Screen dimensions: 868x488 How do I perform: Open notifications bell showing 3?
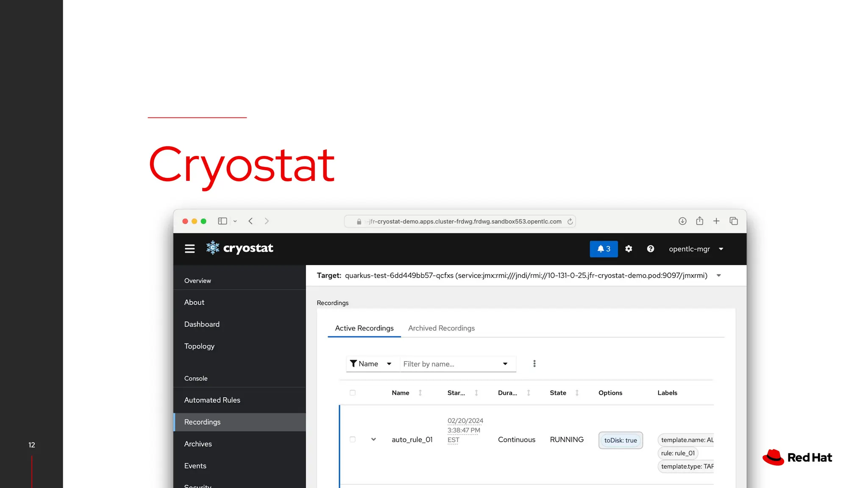[x=604, y=249]
